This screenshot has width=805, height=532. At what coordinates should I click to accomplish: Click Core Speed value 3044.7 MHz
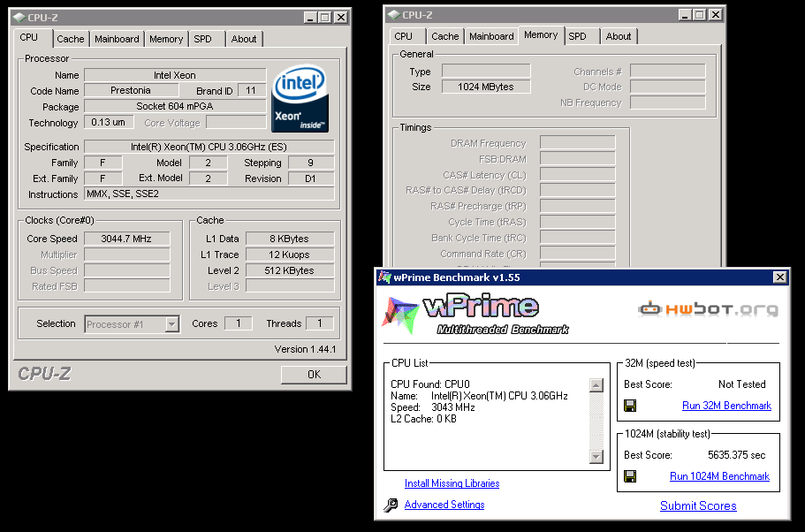coord(127,239)
